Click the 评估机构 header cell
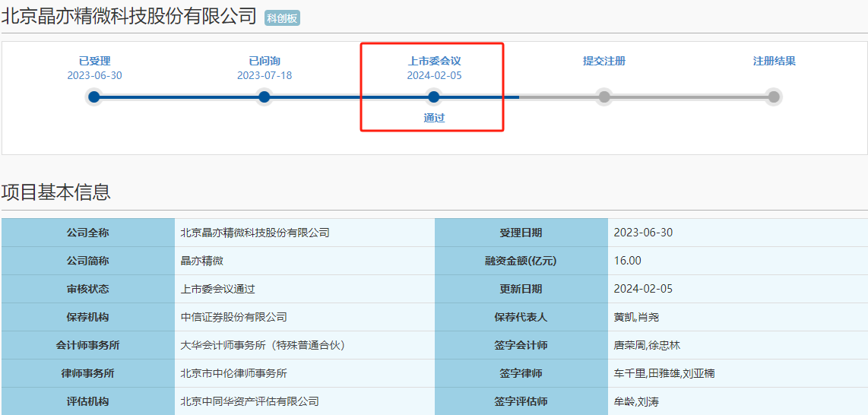868x415 pixels. point(88,402)
